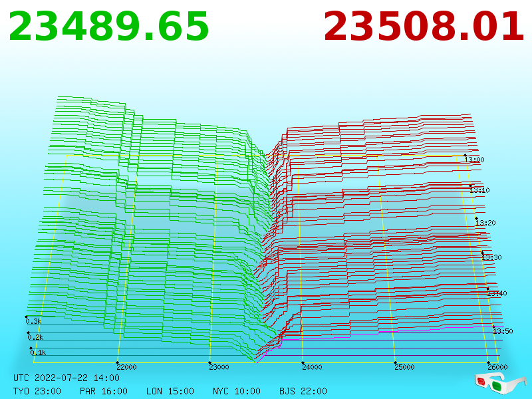The height and width of the screenshot is (399, 532).
Task: Click the 13:10 time axis marker
Action: [x=479, y=190]
